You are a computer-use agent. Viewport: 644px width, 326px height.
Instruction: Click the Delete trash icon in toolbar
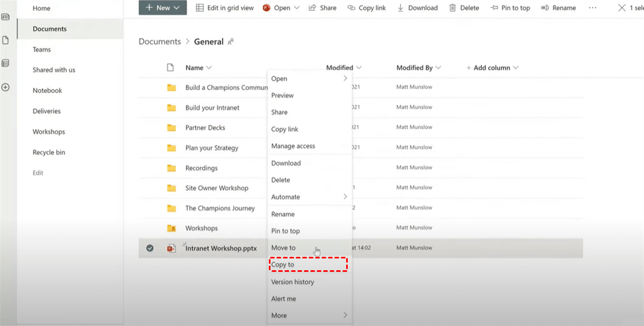pos(453,8)
